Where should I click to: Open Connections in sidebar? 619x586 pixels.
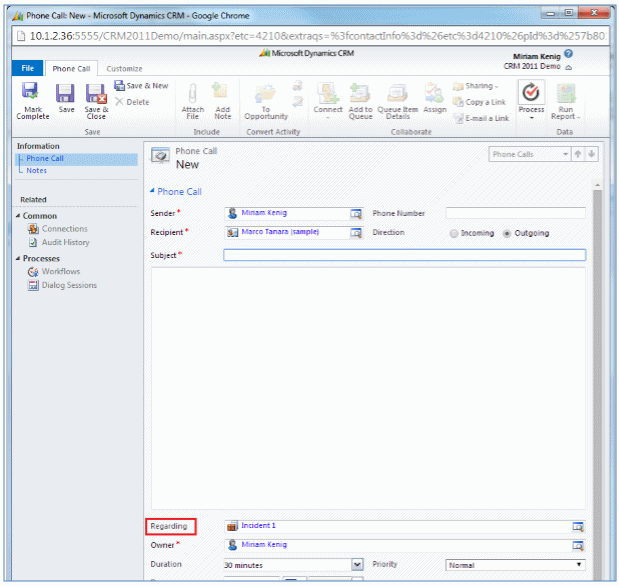pos(58,229)
